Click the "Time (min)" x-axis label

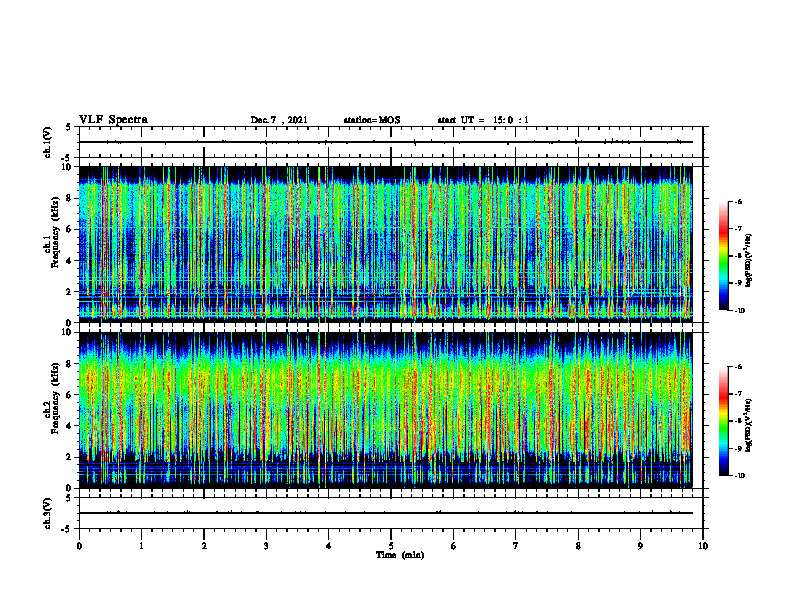pyautogui.click(x=400, y=555)
